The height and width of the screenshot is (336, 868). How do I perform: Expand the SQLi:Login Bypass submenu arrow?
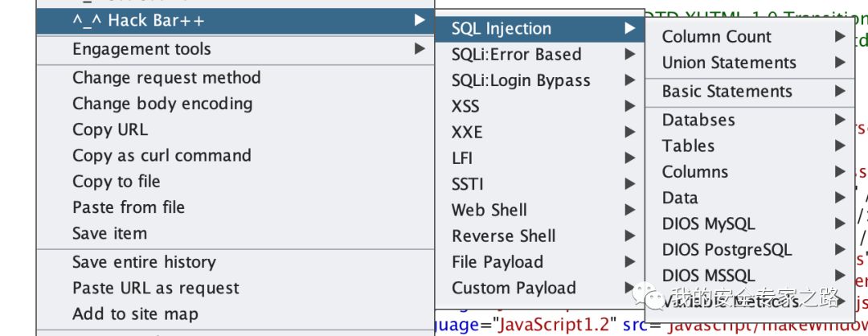(629, 80)
